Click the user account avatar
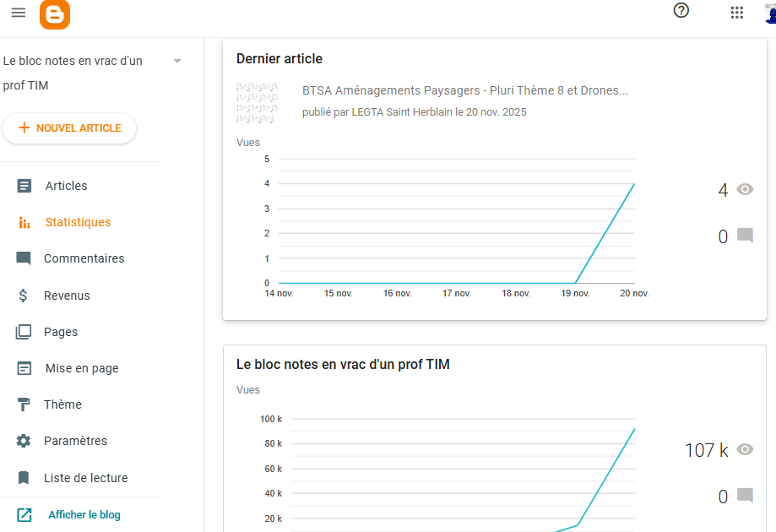 pos(768,12)
